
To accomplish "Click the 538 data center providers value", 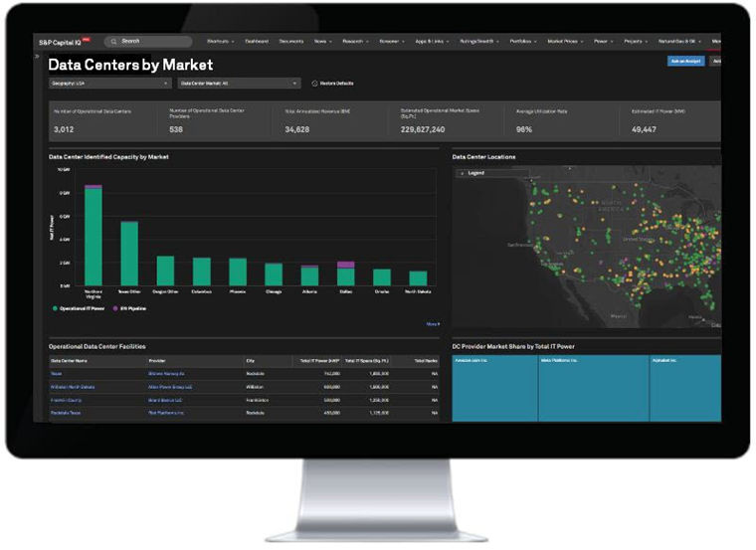I will 176,129.
